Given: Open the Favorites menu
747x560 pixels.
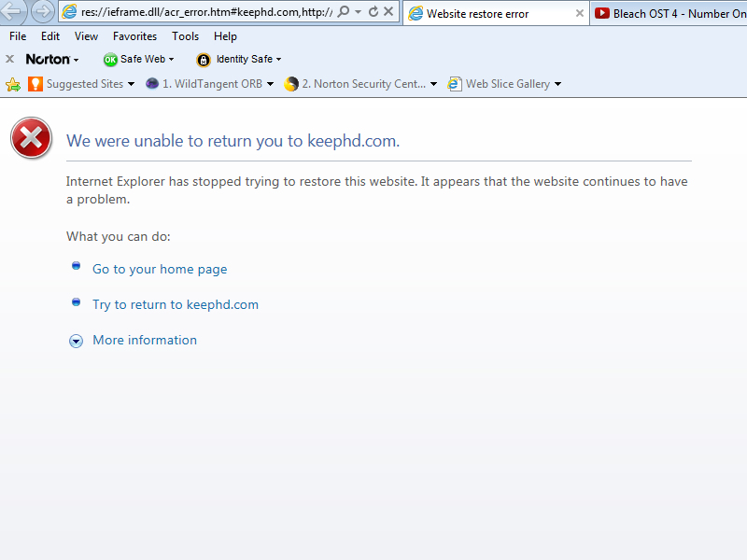Looking at the screenshot, I should [134, 36].
